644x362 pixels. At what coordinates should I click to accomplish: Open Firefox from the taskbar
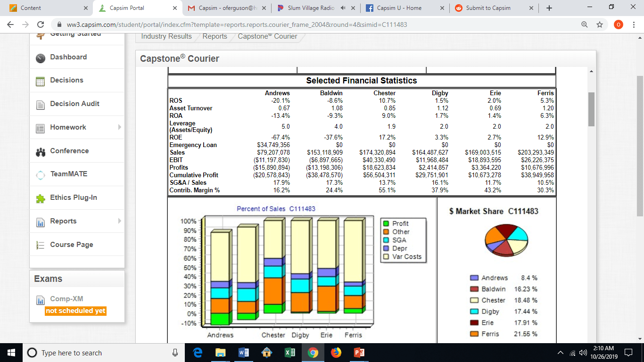(336, 353)
